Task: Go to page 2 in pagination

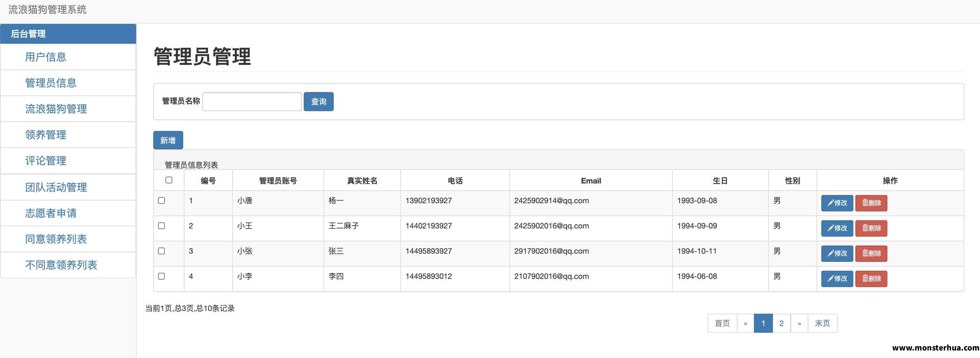Action: click(x=781, y=323)
